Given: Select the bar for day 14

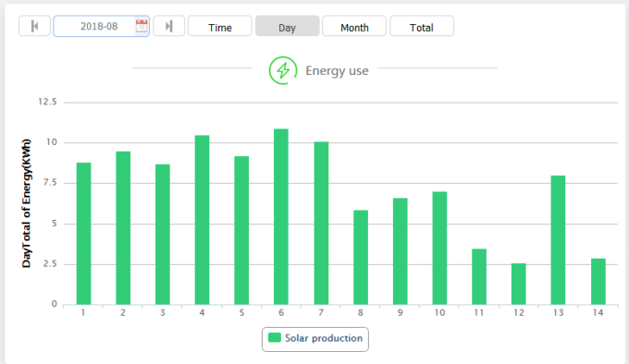Looking at the screenshot, I should tap(598, 282).
